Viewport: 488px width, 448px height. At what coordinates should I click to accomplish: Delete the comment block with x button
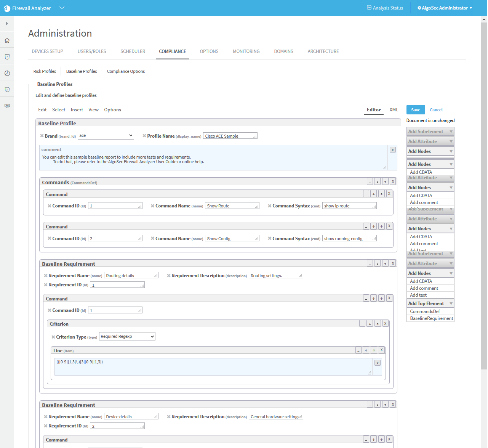[x=392, y=150]
